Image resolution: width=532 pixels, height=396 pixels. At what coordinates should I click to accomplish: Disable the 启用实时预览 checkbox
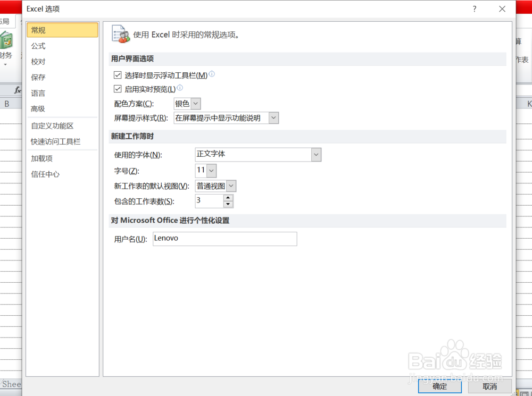tap(118, 89)
